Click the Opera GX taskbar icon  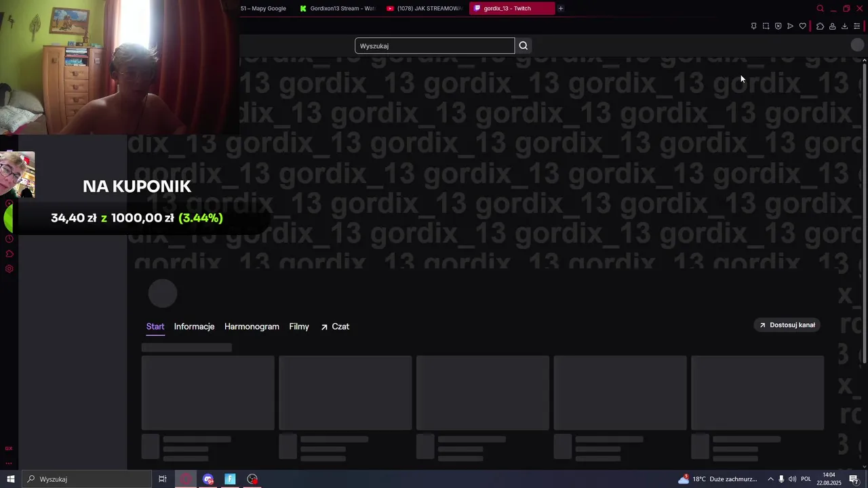[x=186, y=479]
